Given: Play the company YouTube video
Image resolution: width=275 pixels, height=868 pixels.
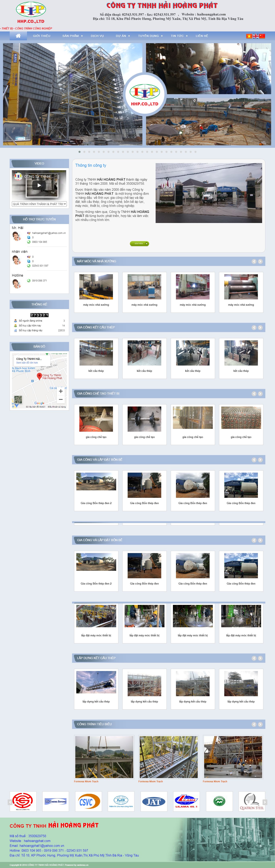Looking at the screenshot, I should coord(39,185).
